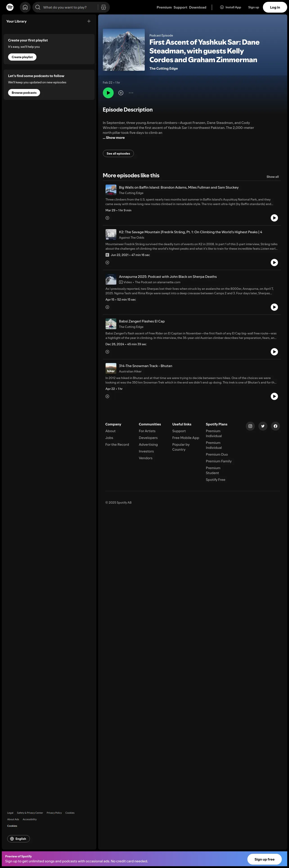
Task: Go to Home via the house icon
Action: [25, 7]
